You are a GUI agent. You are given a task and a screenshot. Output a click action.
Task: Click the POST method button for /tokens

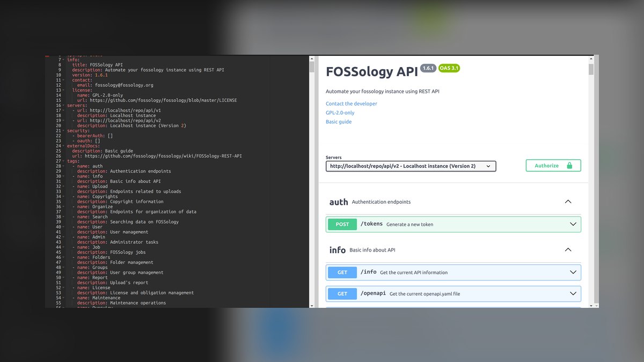342,224
